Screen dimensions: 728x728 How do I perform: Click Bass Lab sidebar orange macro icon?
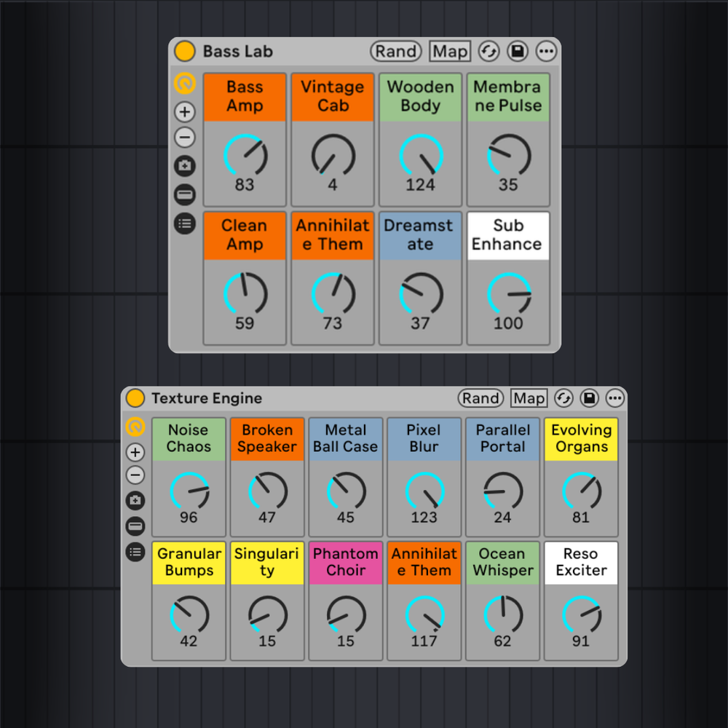coord(185,84)
